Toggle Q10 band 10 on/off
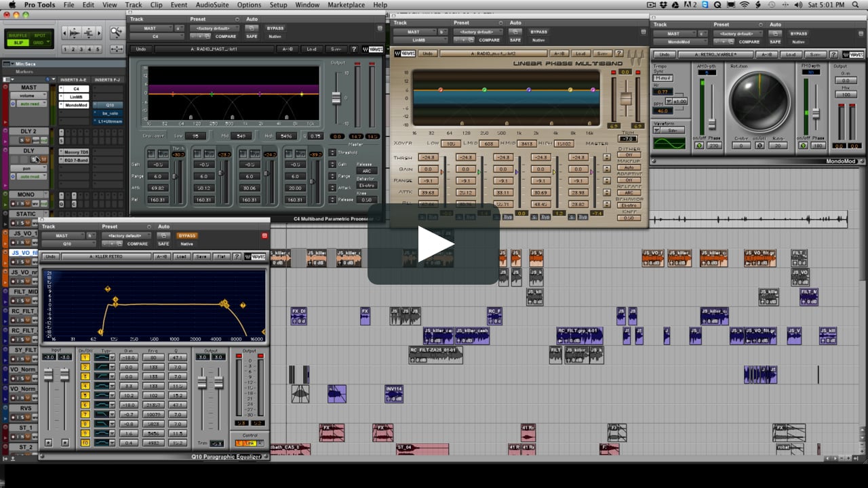Viewport: 868px width, 488px height. pyautogui.click(x=85, y=443)
